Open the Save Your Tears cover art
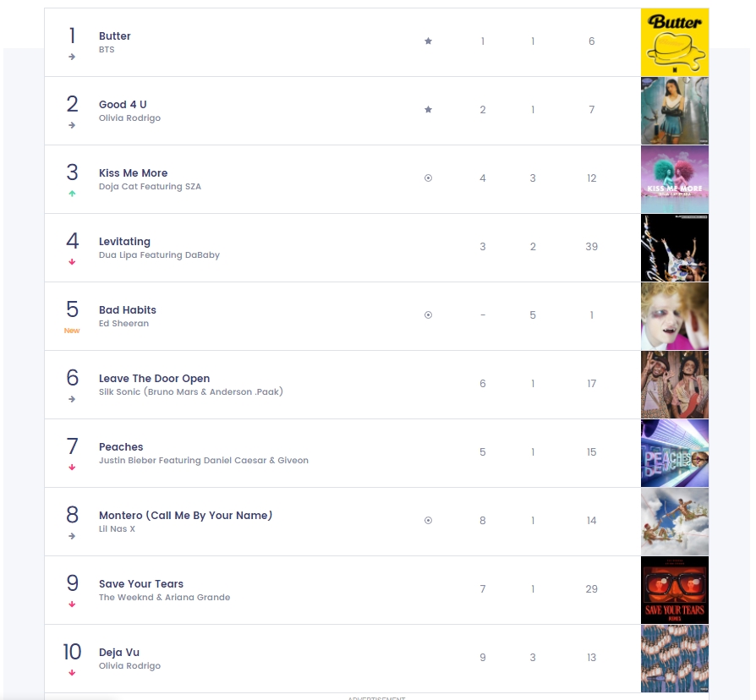Image resolution: width=756 pixels, height=700 pixels. pyautogui.click(x=675, y=590)
